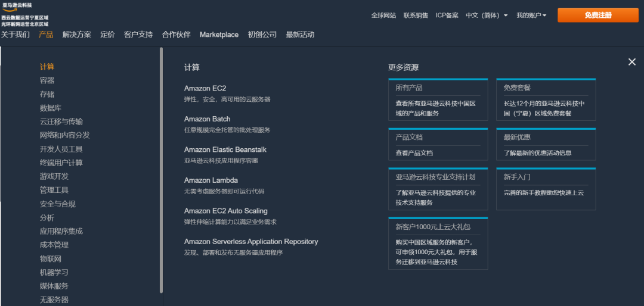Select the 机器学习 category
The height and width of the screenshot is (306, 644).
coord(54,273)
